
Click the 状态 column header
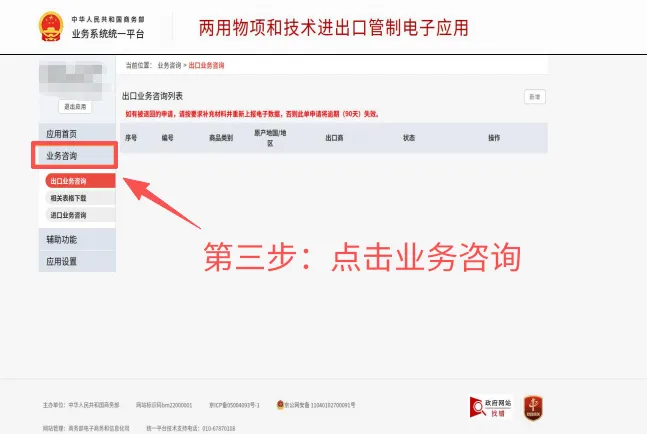[x=409, y=138]
